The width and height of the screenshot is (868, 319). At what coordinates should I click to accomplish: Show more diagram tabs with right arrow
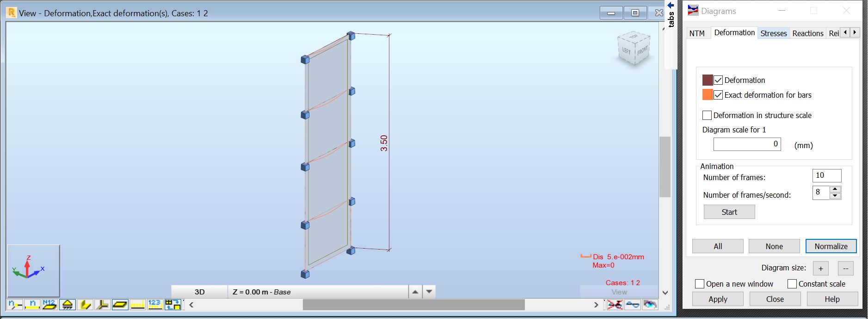click(855, 32)
